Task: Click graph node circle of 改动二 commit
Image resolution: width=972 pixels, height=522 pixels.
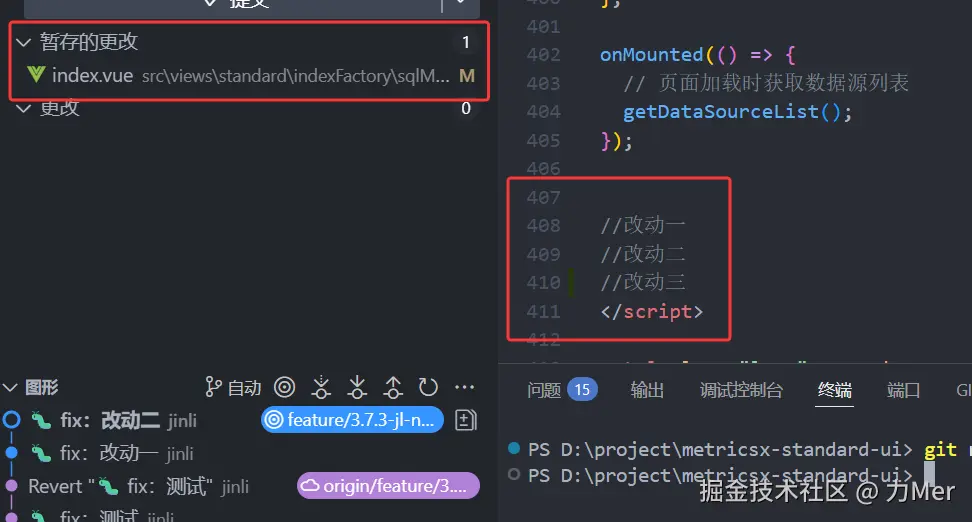Action: point(11,420)
